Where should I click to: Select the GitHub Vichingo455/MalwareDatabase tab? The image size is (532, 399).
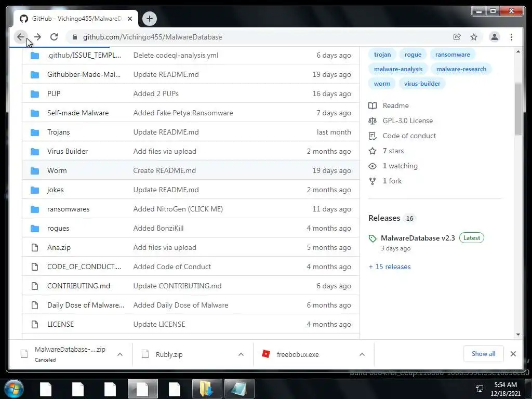tap(76, 19)
